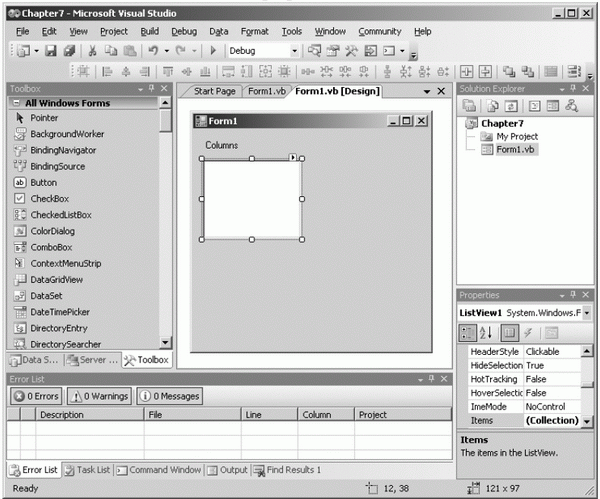Open Solution Explorer window position dropdown
This screenshot has height=499, width=600.
[562, 89]
